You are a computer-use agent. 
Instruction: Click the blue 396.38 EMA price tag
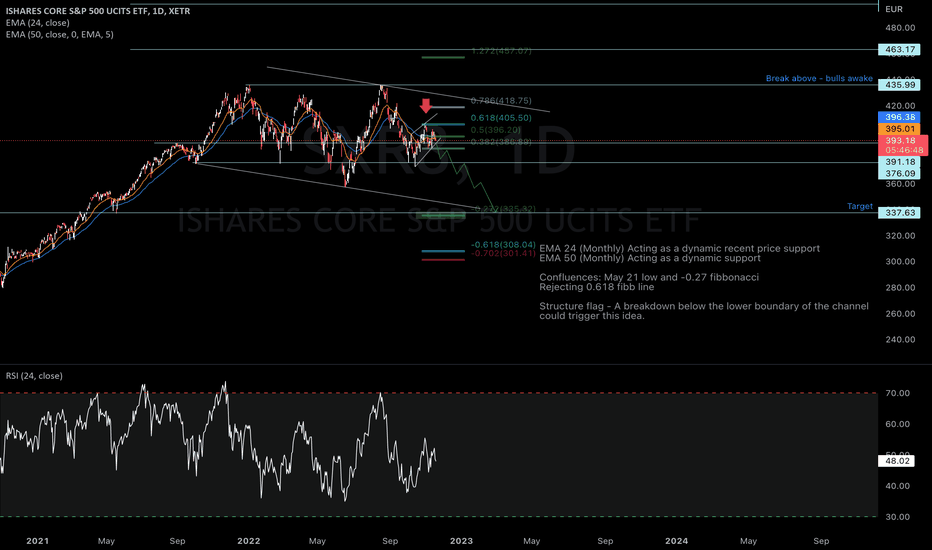click(x=899, y=117)
